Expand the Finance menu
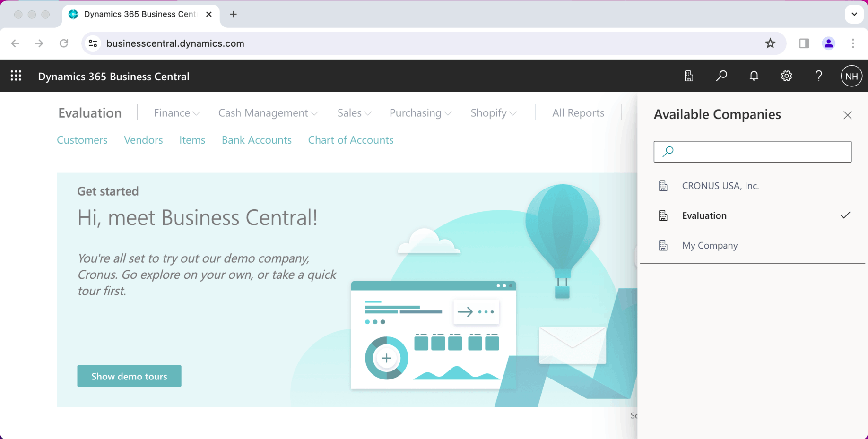The width and height of the screenshot is (868, 439). click(x=177, y=113)
